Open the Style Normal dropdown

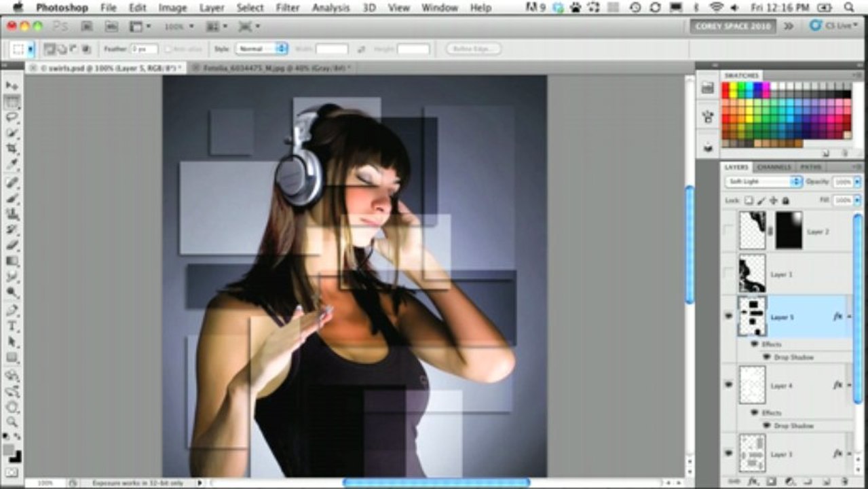(261, 49)
